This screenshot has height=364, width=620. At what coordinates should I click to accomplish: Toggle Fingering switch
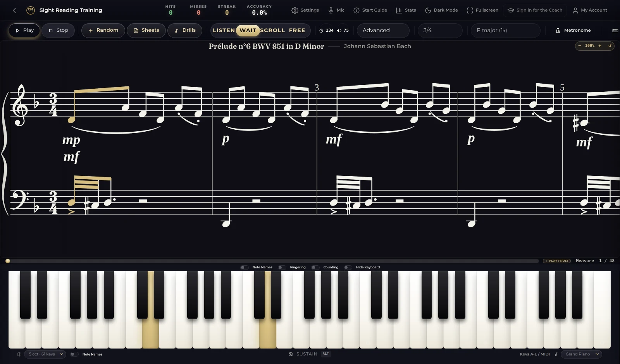[282, 268]
